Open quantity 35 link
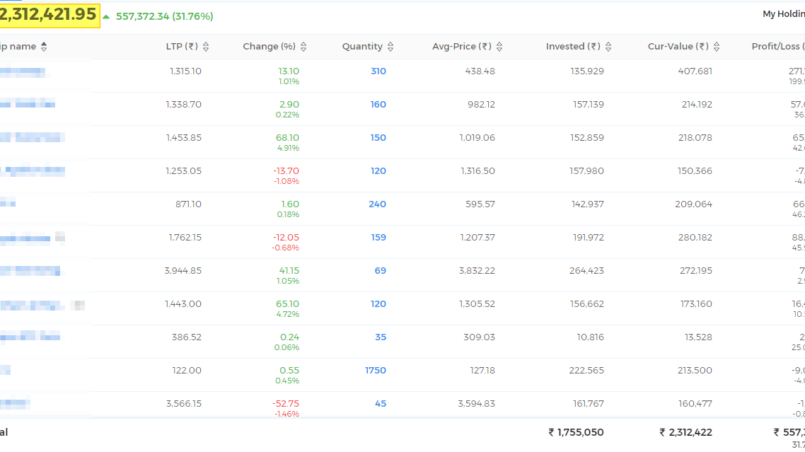The image size is (805, 452). [380, 337]
